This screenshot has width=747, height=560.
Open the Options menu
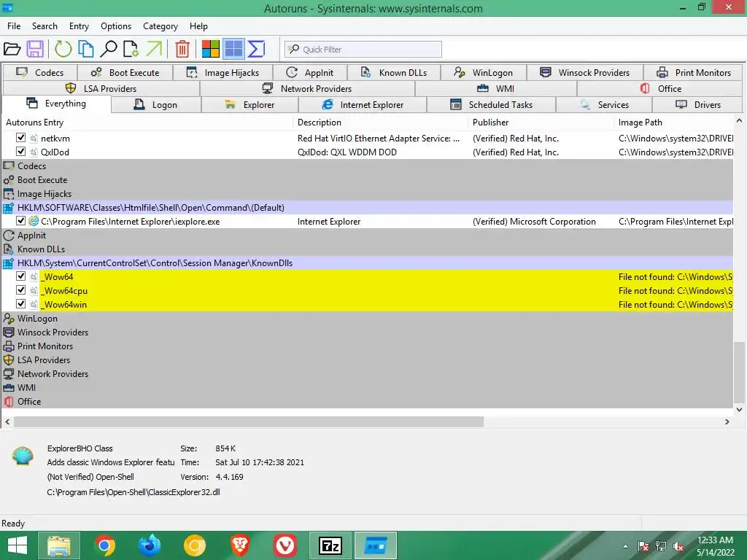(116, 26)
